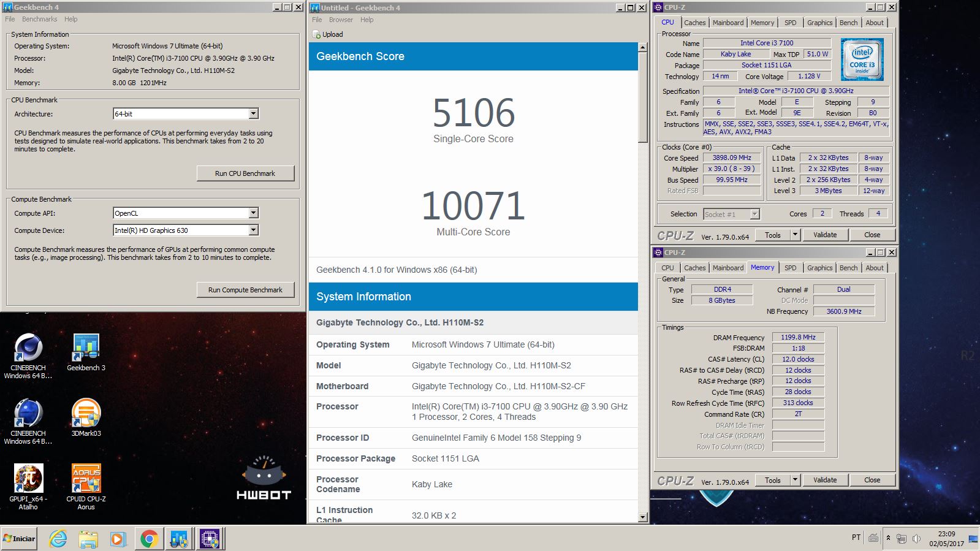Click the Core Speed 3898.09 MHz field

point(732,158)
